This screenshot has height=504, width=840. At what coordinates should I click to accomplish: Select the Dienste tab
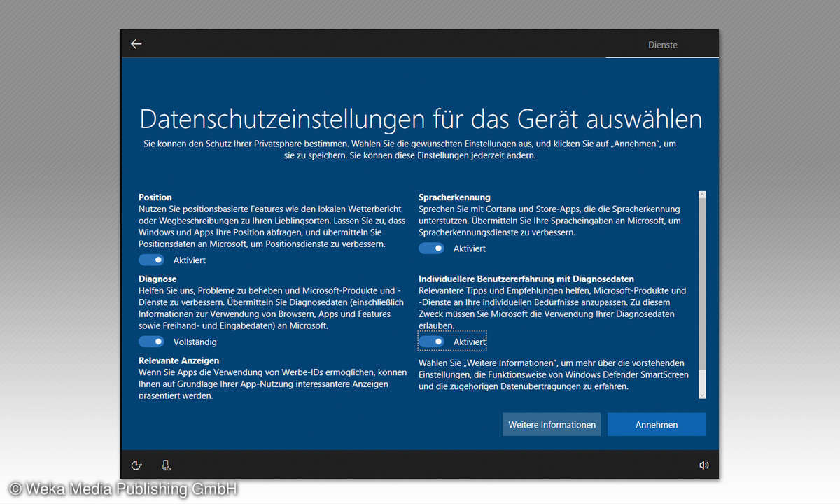(x=662, y=45)
